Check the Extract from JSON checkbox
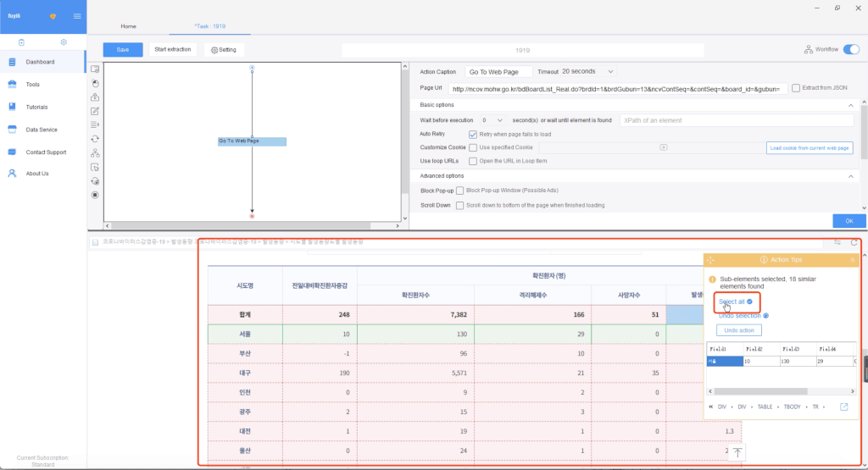This screenshot has height=470, width=868. pyautogui.click(x=796, y=88)
